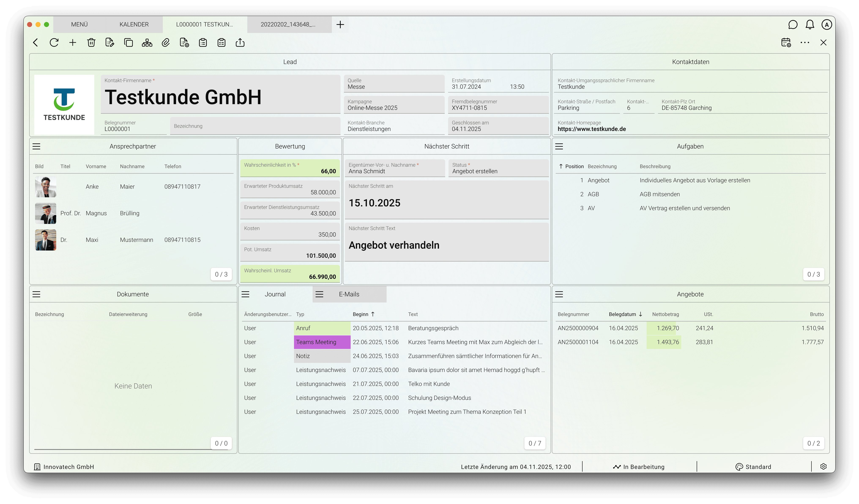Switch to the KALENDER tab

[134, 25]
